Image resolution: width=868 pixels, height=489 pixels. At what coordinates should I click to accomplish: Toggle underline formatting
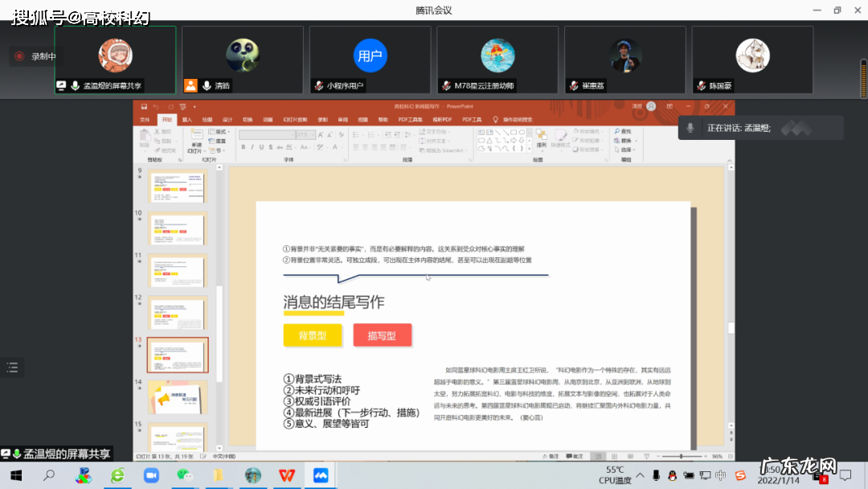(x=260, y=146)
